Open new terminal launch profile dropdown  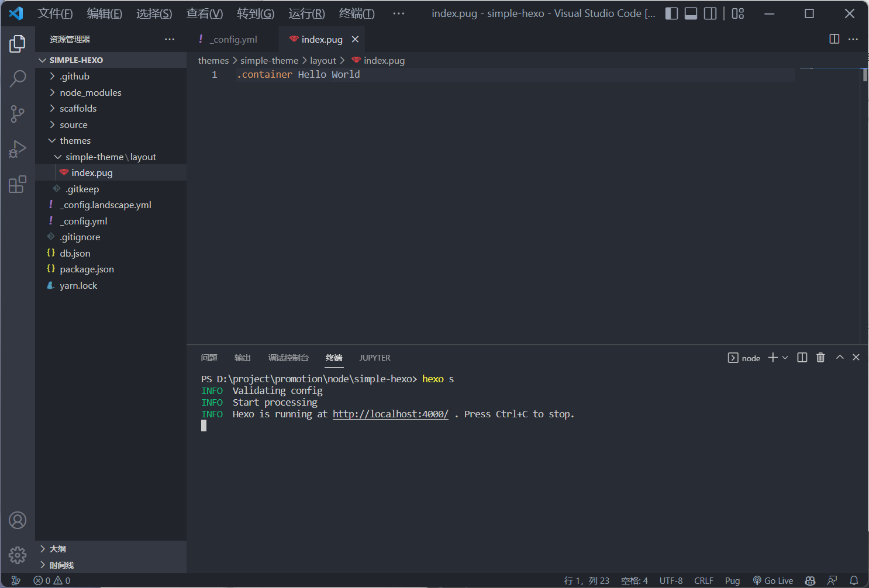click(785, 358)
